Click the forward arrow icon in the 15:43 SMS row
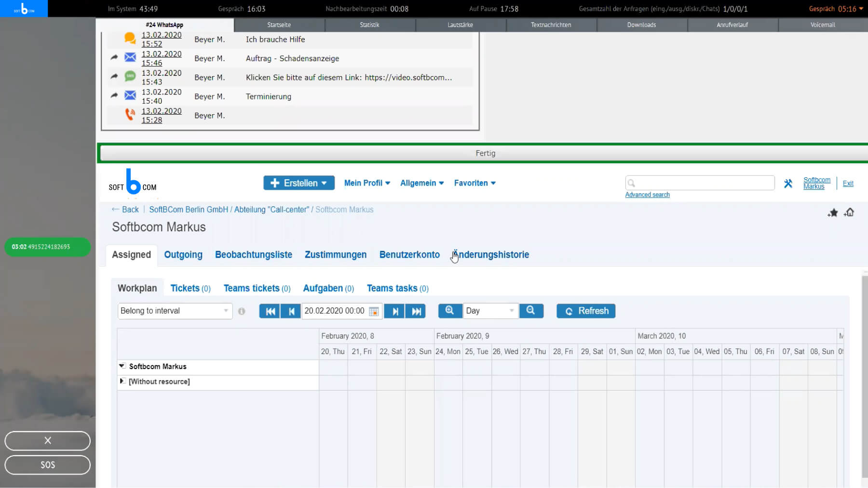This screenshot has height=488, width=868. [114, 76]
